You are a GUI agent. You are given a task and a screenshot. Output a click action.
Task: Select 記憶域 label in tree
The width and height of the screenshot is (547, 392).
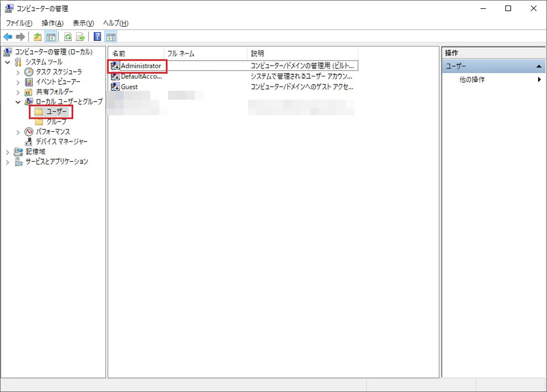pos(36,152)
